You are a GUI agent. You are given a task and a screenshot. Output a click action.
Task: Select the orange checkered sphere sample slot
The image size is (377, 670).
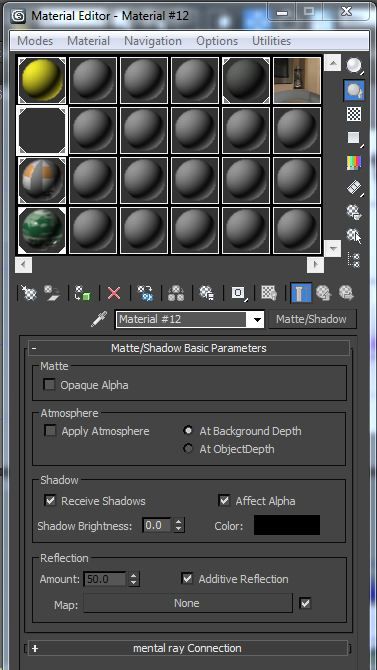point(42,181)
